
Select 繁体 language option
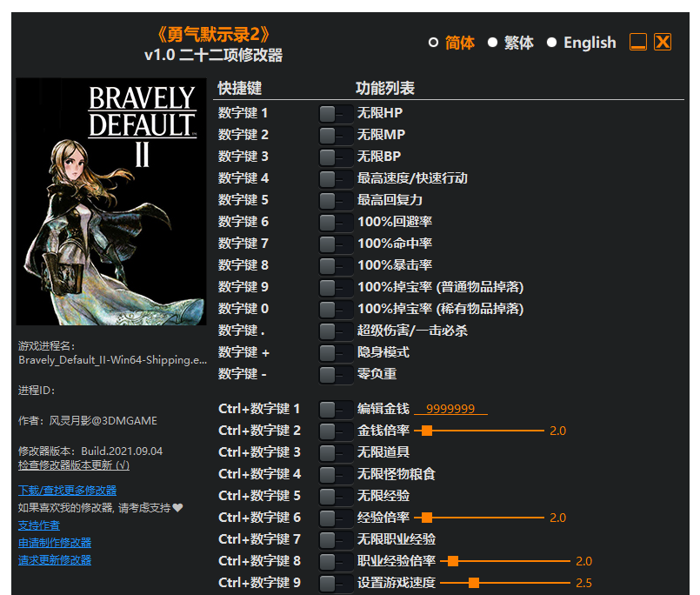tap(492, 43)
